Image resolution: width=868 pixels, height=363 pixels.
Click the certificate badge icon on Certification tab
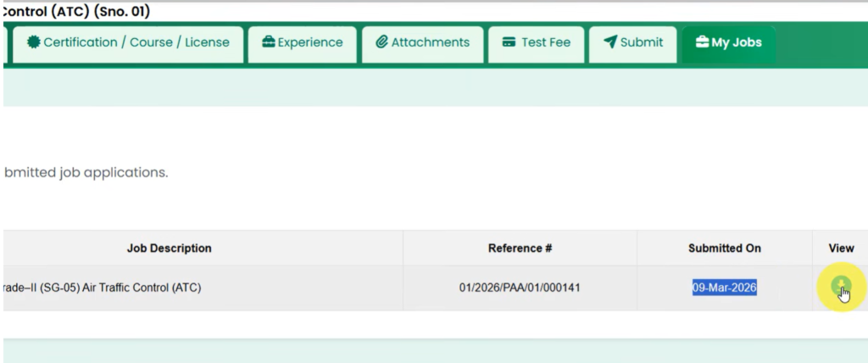click(x=34, y=42)
